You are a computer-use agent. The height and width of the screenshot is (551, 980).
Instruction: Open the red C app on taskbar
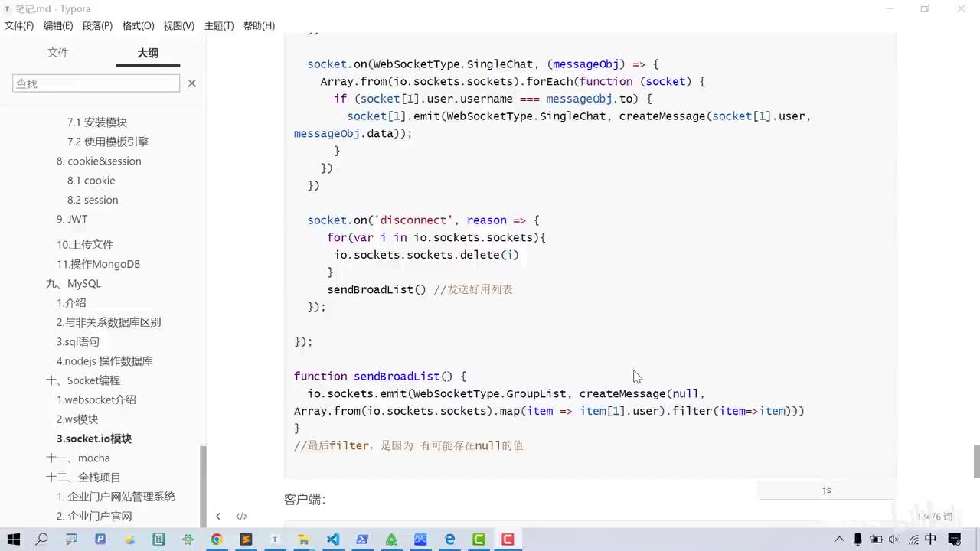pos(508,540)
